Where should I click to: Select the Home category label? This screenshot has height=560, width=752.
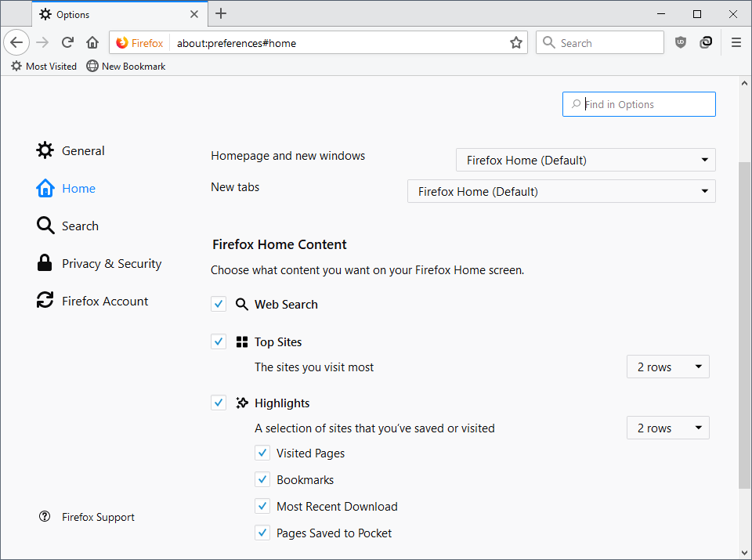point(78,189)
